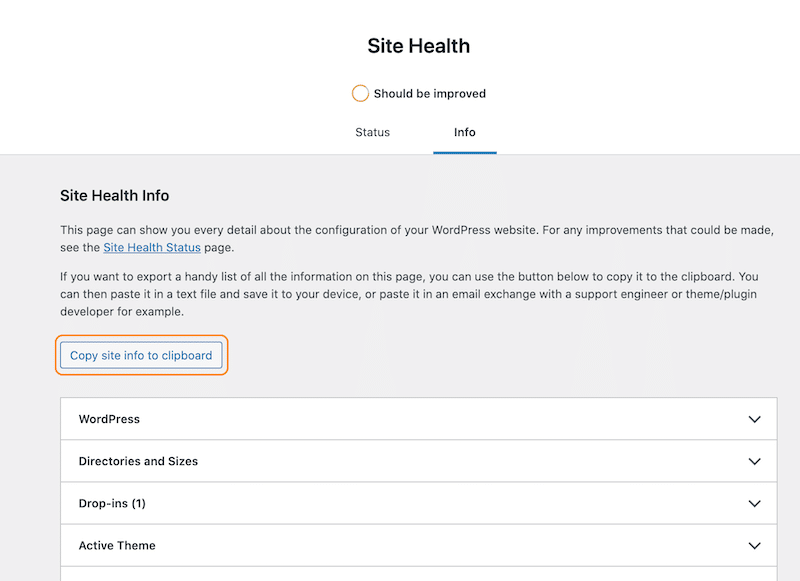
Task: Click the Directories and Sizes chevron arrow
Action: tap(754, 462)
